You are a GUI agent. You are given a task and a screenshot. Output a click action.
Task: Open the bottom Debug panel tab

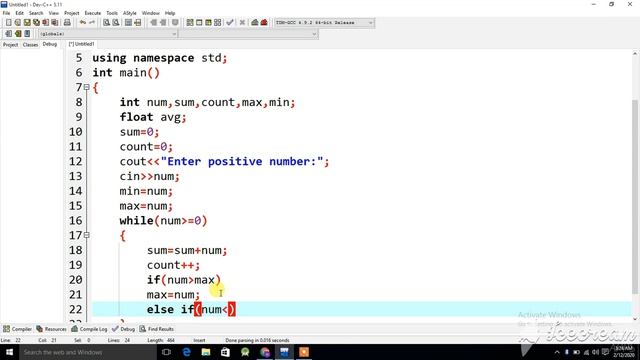click(x=123, y=329)
